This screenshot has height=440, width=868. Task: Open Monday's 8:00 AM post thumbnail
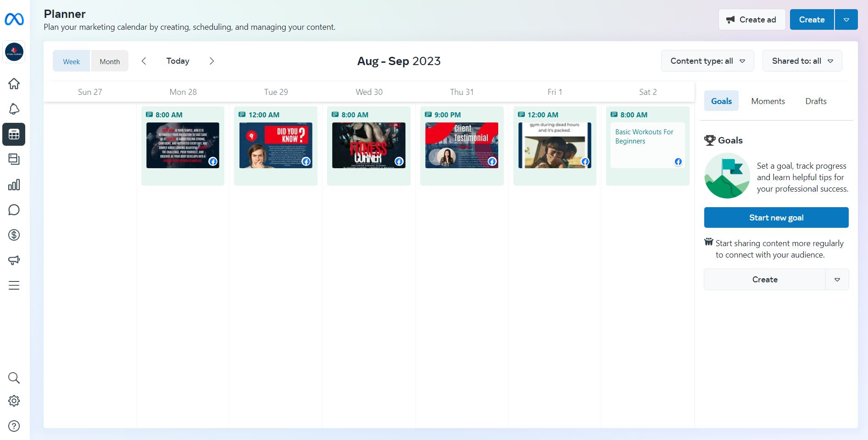click(183, 145)
